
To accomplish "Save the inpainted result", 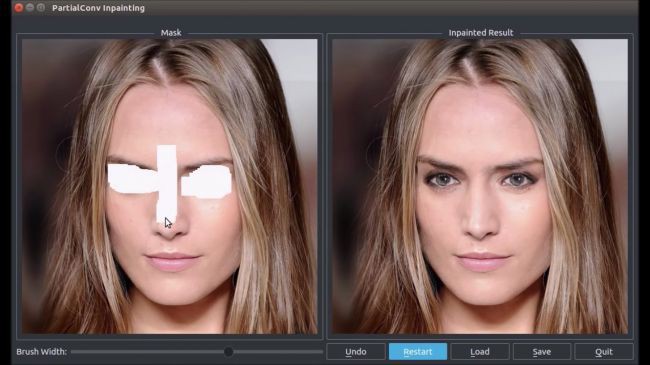I will point(542,352).
